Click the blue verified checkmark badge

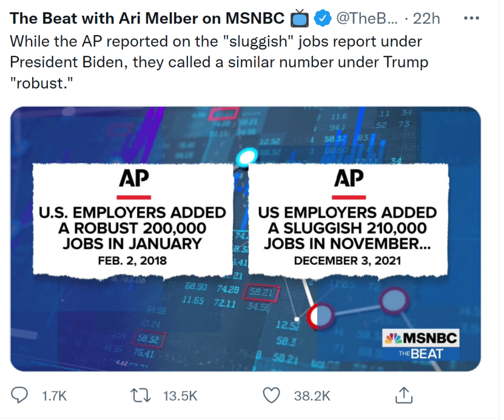click(x=322, y=18)
